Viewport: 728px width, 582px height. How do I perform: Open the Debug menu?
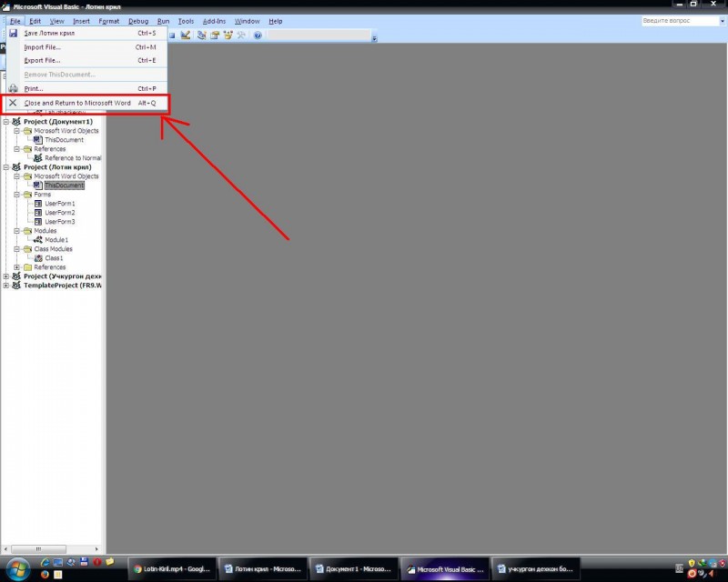pyautogui.click(x=138, y=21)
